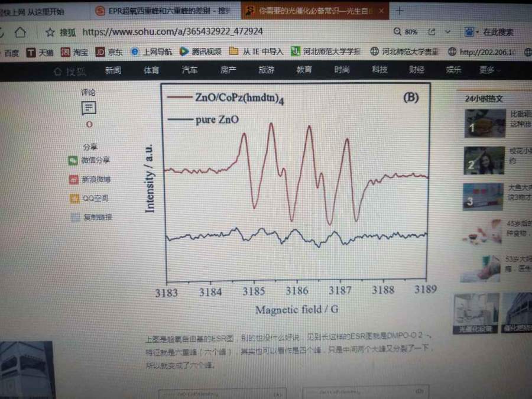Bookmark page with the star icon
Viewport: 532px width, 399px height.
tap(50, 33)
